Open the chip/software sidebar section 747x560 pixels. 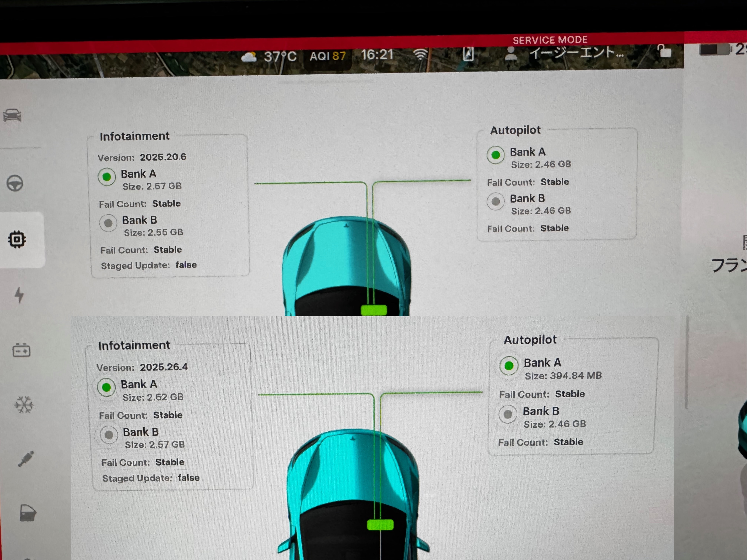[x=17, y=239]
